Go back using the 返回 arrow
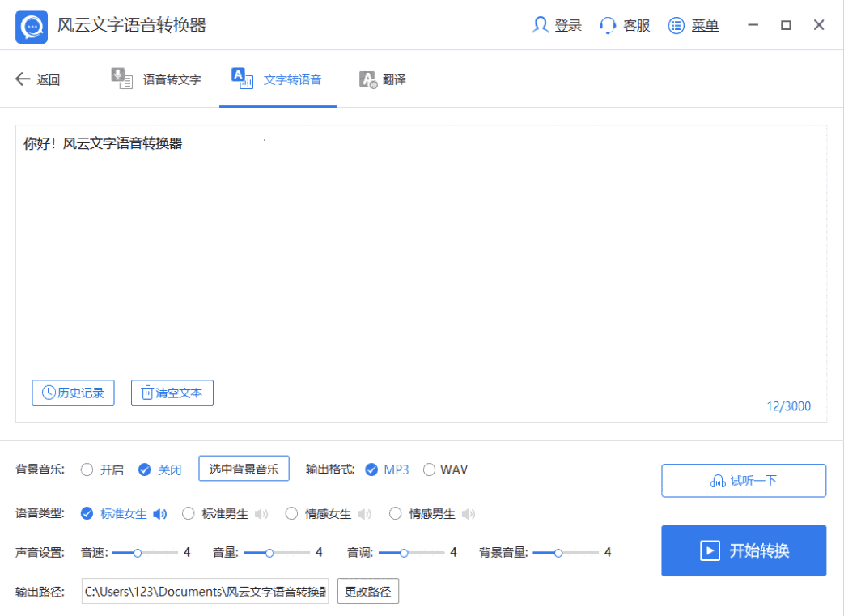 coord(23,79)
